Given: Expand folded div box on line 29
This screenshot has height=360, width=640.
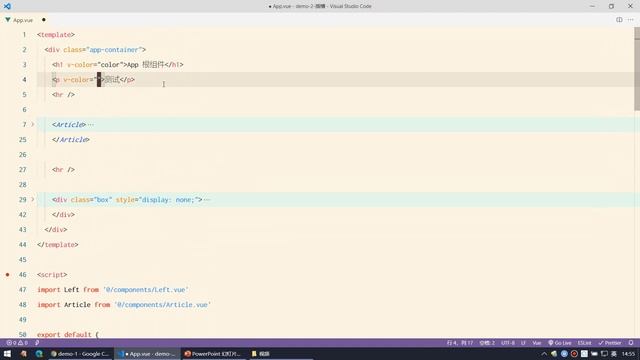Looking at the screenshot, I should [x=33, y=199].
